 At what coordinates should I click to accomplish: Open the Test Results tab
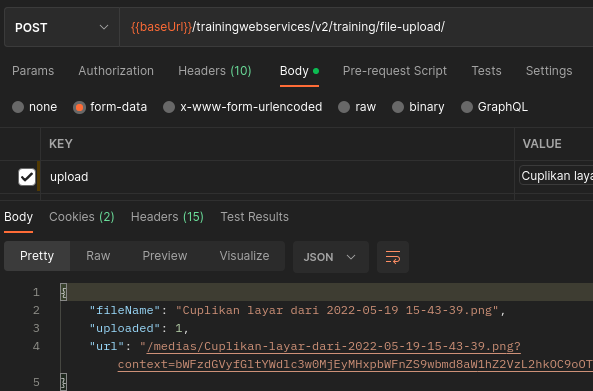click(x=255, y=217)
